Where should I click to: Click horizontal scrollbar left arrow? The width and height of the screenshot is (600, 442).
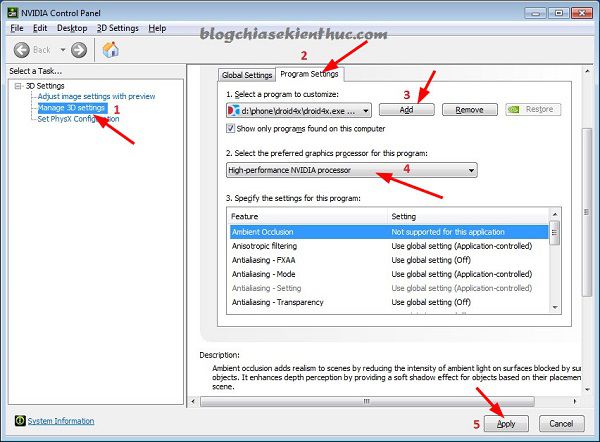(193, 401)
